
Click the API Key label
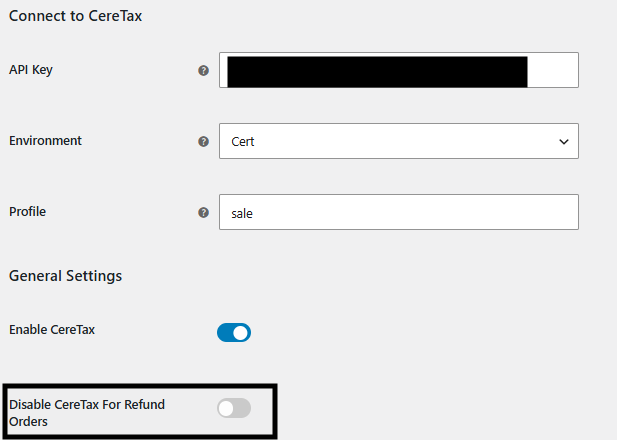click(31, 70)
